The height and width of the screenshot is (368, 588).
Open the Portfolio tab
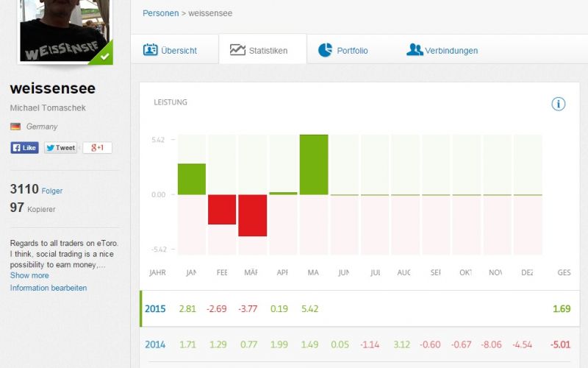[x=351, y=51]
